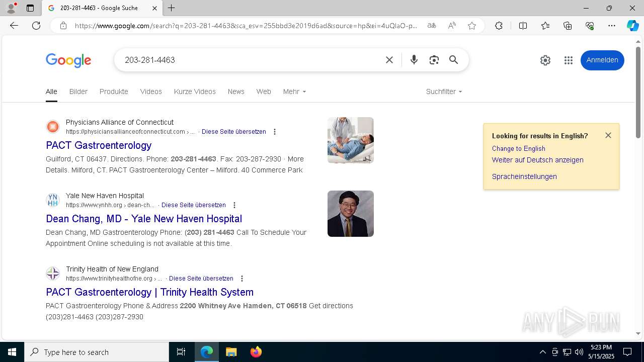
Task: Switch to Bilder tab
Action: [x=78, y=92]
